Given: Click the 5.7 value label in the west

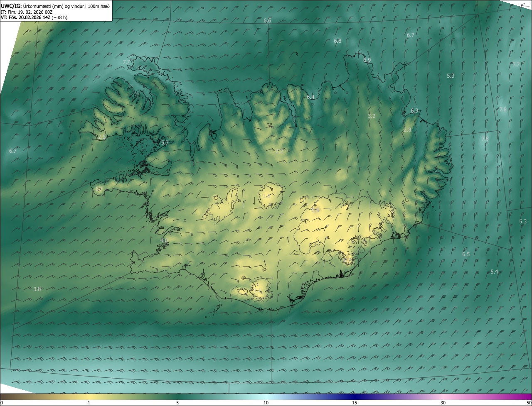Looking at the screenshot, I should (x=165, y=143).
